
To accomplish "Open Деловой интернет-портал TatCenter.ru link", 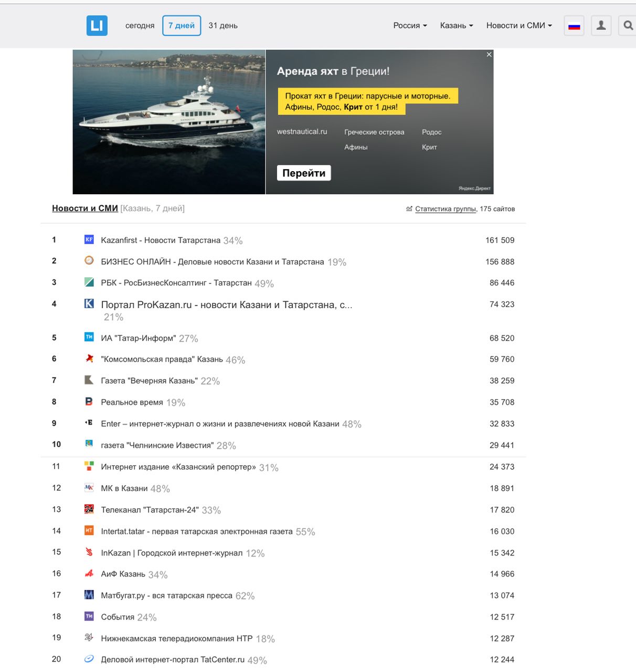I will pyautogui.click(x=173, y=659).
